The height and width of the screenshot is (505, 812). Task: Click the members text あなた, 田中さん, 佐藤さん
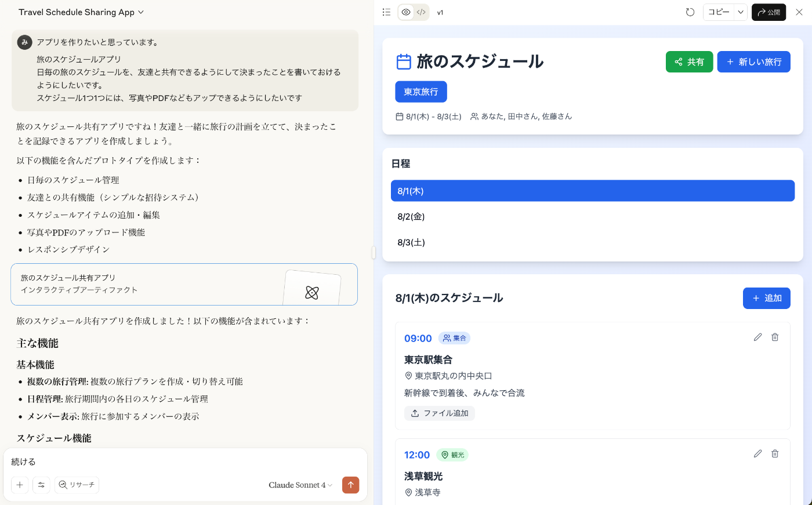tap(527, 117)
